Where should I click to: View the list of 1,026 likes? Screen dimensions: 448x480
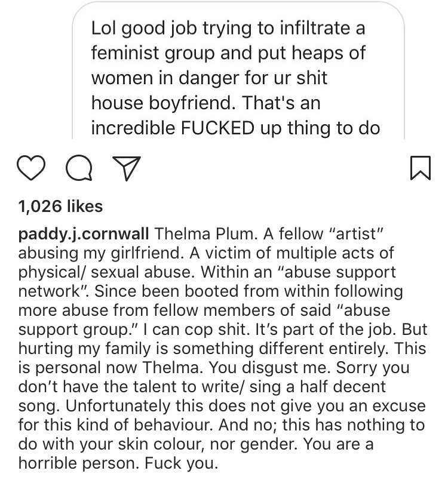pyautogui.click(x=60, y=207)
